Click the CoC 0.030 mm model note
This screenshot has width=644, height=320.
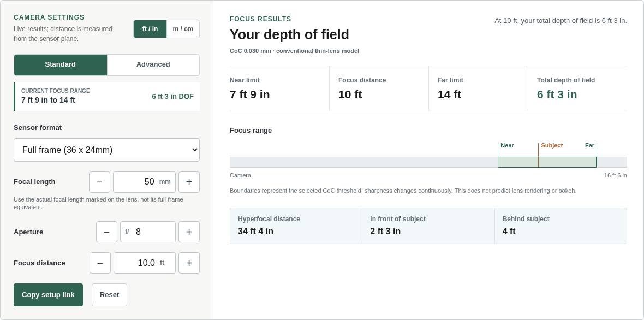pos(294,51)
